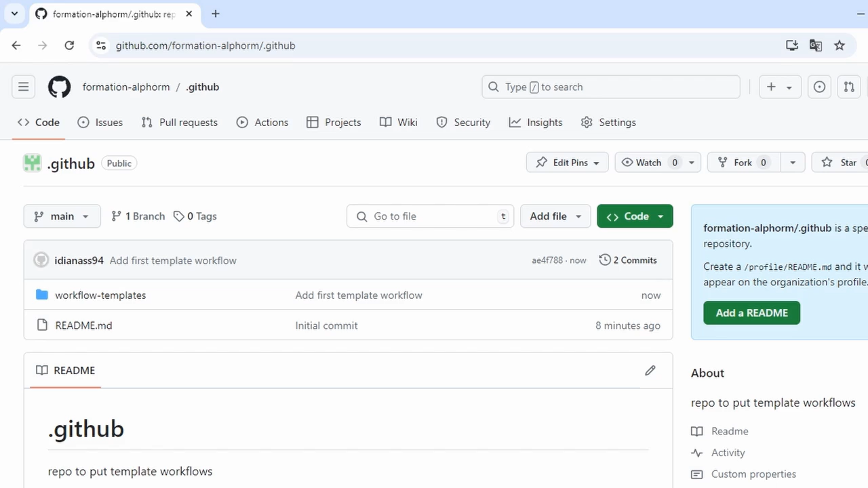Viewport: 868px width, 488px height.
Task: Open the global navigation hamburger menu
Action: click(23, 87)
